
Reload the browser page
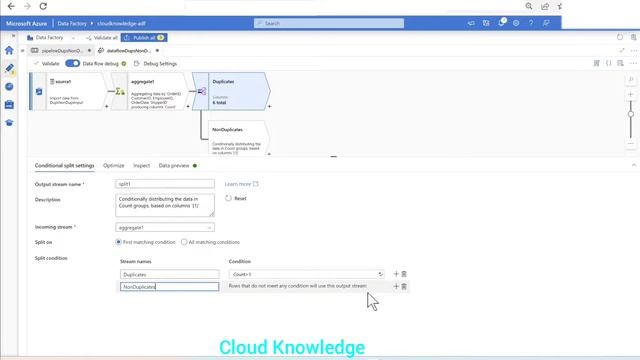tap(43, 6)
